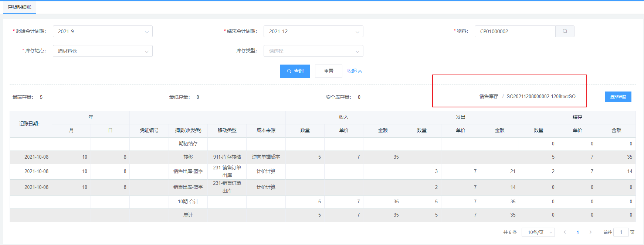
Task: Click the 转移 row in the table
Action: [x=188, y=157]
